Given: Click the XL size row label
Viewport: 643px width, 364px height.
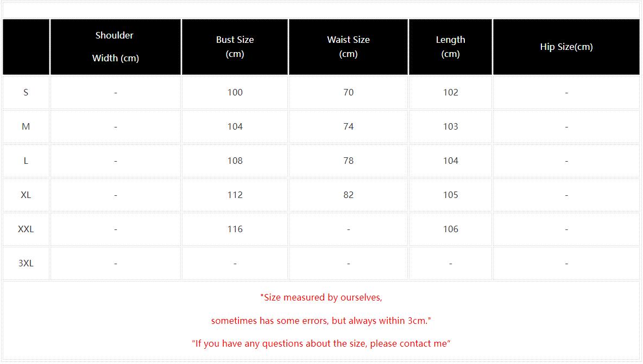Looking at the screenshot, I should [26, 195].
